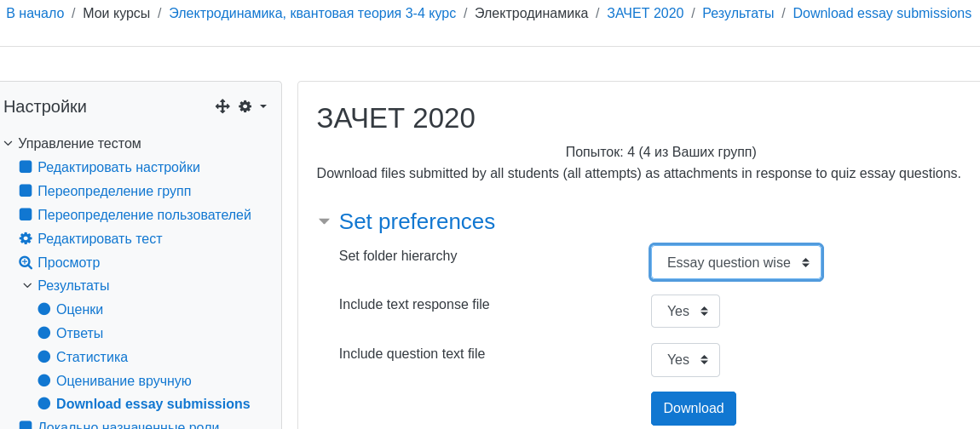Open the settings block gear menu

[251, 106]
